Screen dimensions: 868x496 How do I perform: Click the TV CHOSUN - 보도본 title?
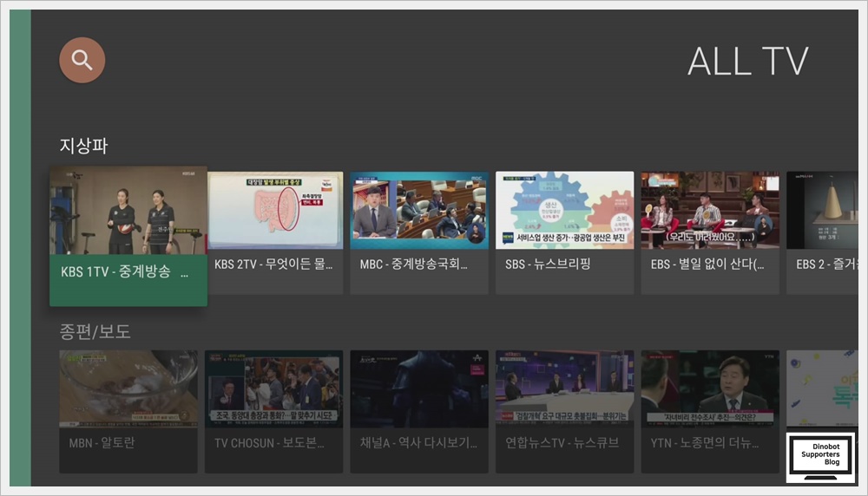(x=270, y=443)
